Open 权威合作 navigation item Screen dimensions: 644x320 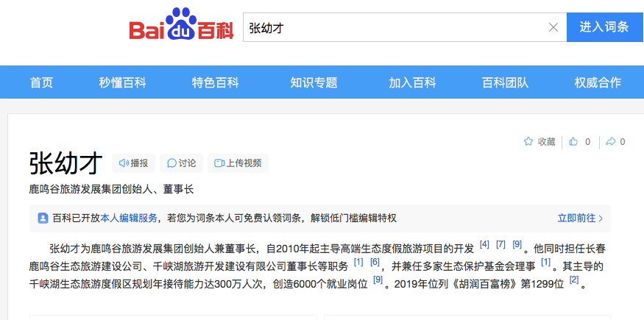pos(598,82)
